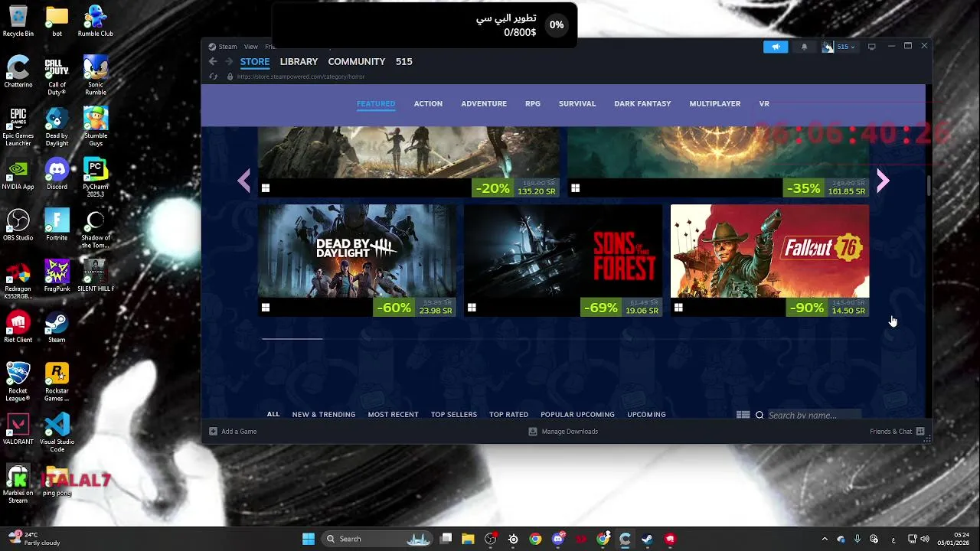Open OBS Studio desktop shortcut
The height and width of the screenshot is (551, 980).
coord(18,226)
